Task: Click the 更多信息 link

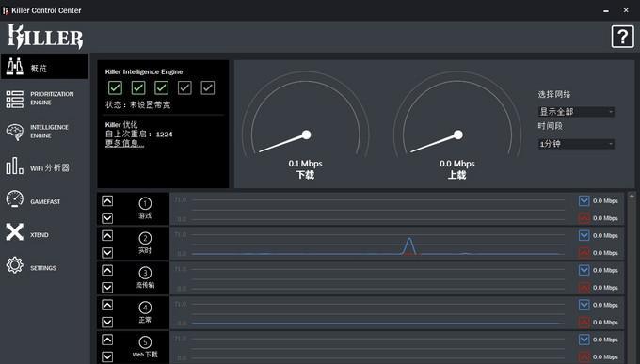Action: click(x=124, y=143)
